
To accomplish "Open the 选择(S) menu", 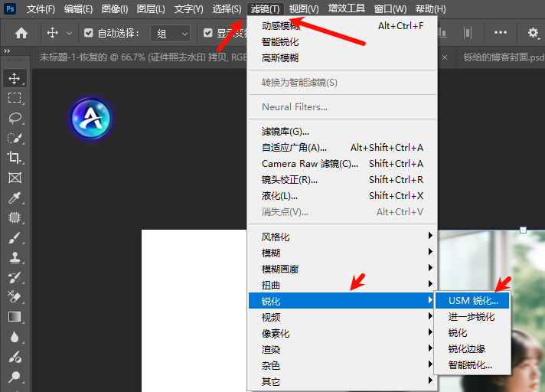I will coord(227,8).
